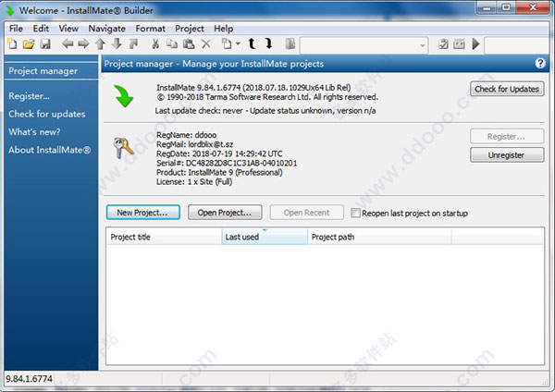Viewport: 555px width, 392px height.
Task: Click the Open Project... button
Action: coord(225,213)
